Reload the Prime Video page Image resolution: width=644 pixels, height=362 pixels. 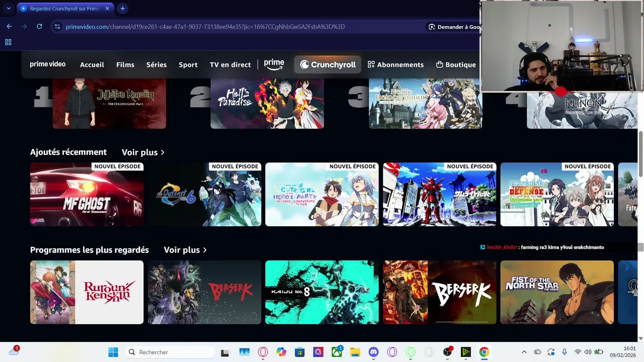click(x=39, y=27)
